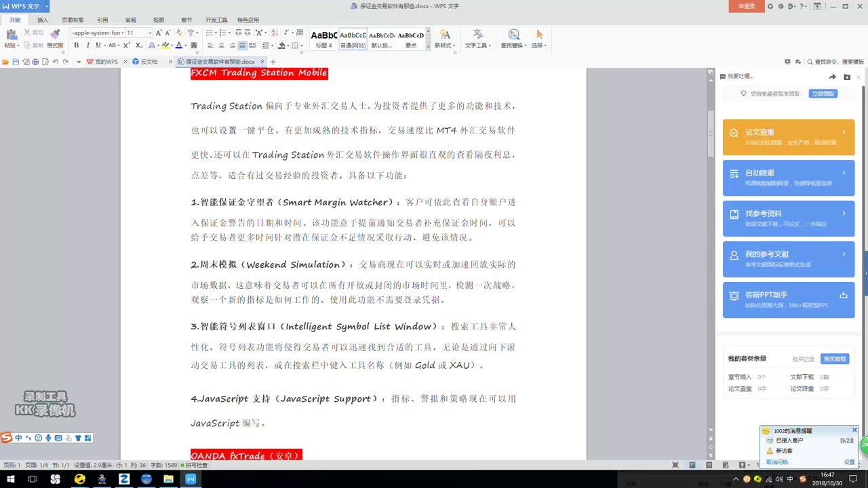Apply the 要点 style

tap(411, 40)
